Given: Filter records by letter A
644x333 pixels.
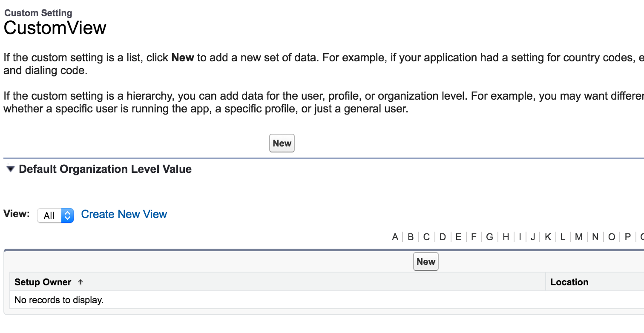Looking at the screenshot, I should pos(395,237).
